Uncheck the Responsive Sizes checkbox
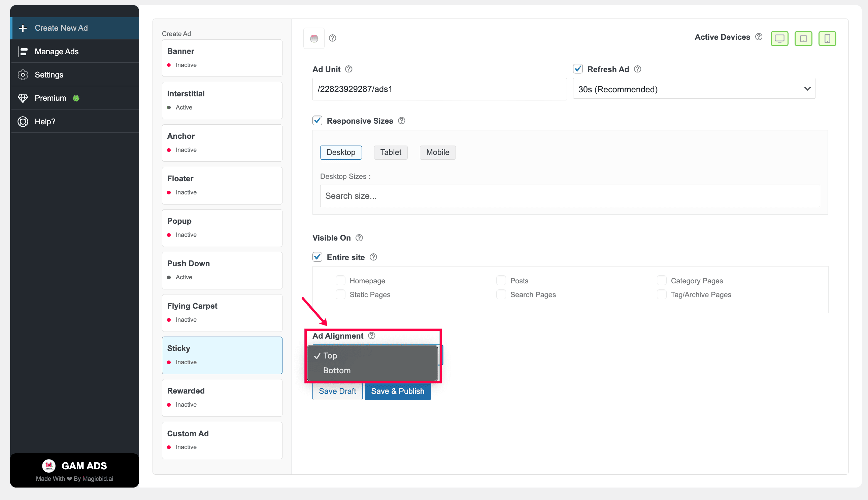868x500 pixels. coord(318,121)
